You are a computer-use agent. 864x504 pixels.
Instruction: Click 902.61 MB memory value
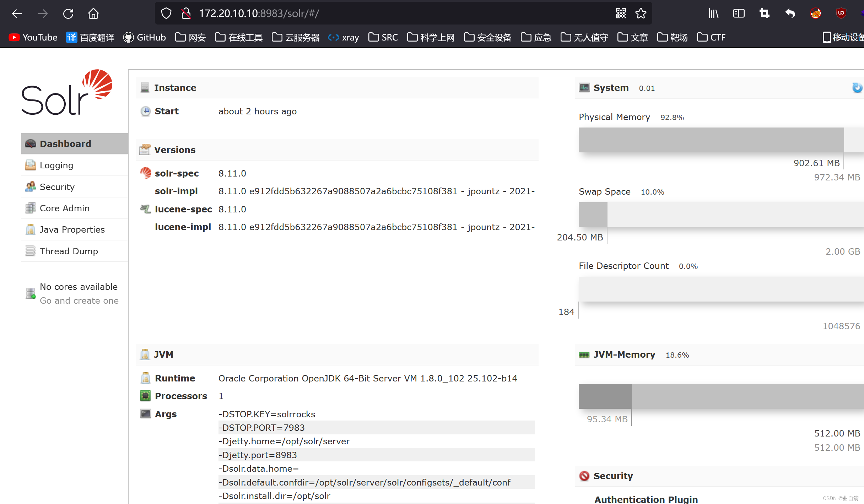817,163
